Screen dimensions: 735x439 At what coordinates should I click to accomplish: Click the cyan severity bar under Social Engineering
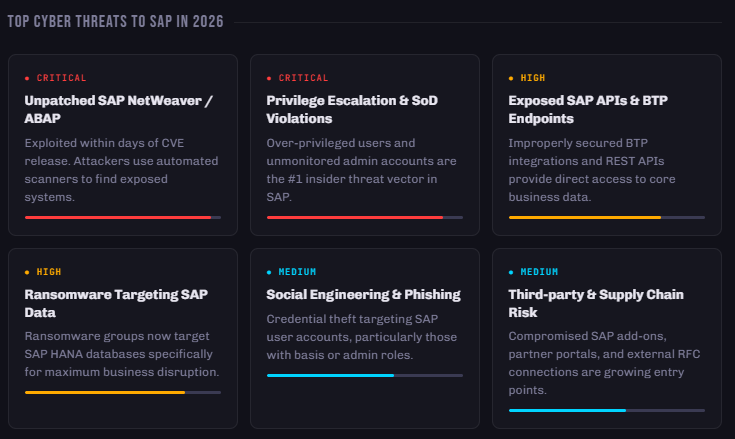[365, 375]
